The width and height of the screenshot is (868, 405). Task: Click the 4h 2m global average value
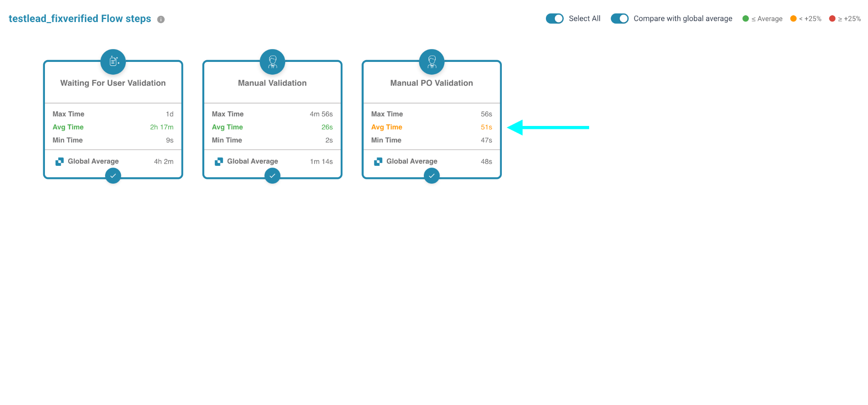pos(164,162)
